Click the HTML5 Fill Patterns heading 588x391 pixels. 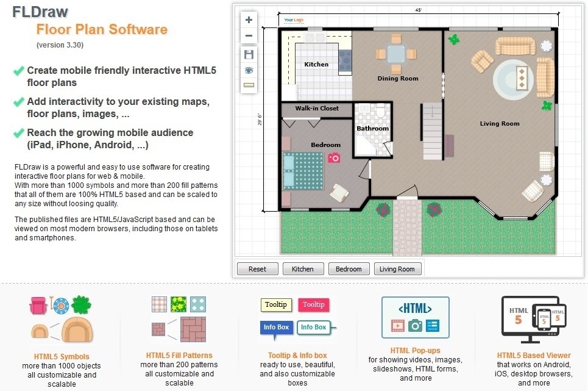[x=179, y=356]
